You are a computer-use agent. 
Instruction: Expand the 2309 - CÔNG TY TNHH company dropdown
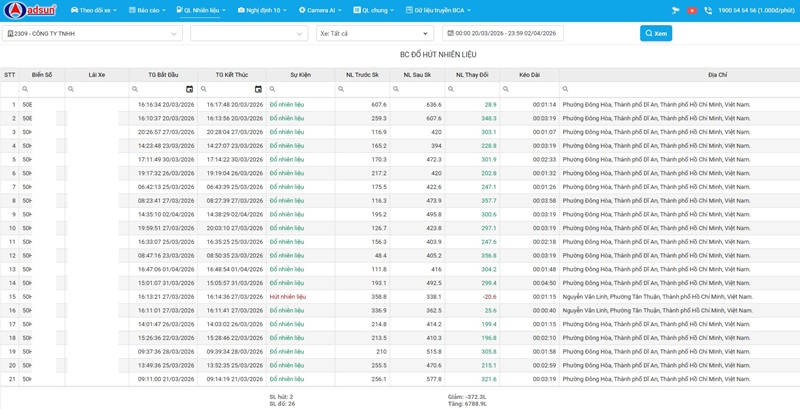(176, 33)
